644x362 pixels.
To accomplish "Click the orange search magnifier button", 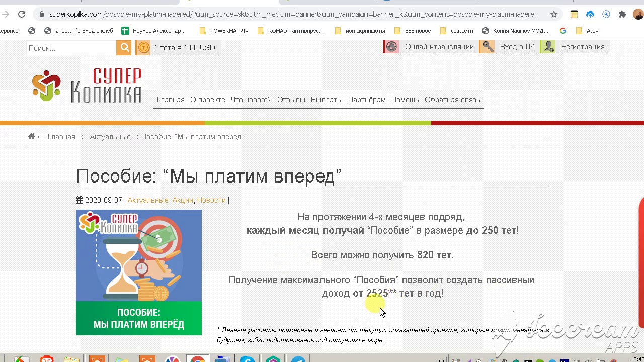I will coord(124,48).
